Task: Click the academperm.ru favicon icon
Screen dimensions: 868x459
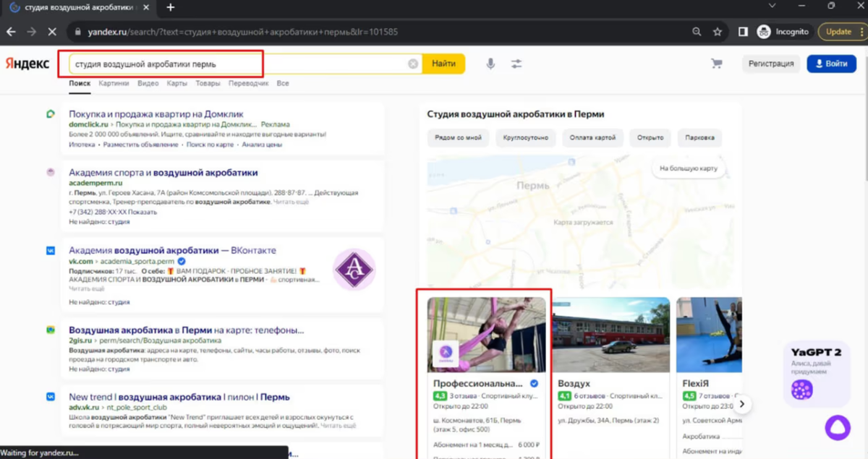Action: pyautogui.click(x=51, y=173)
